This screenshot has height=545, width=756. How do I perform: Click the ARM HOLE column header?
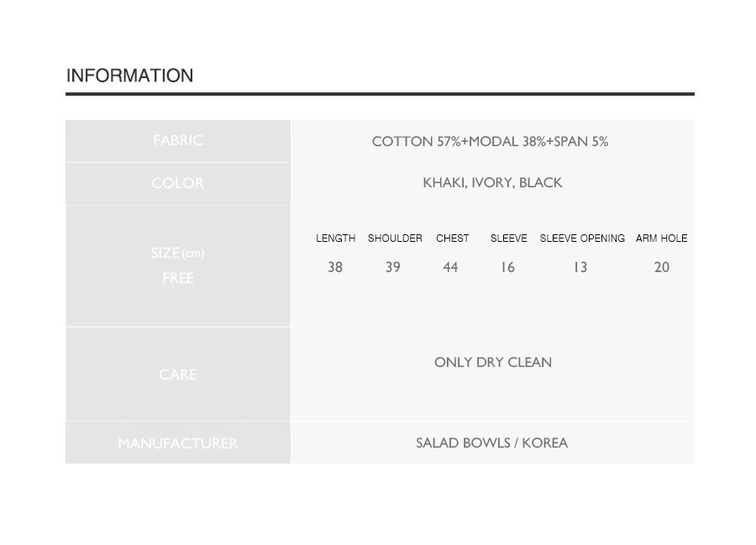(x=662, y=238)
